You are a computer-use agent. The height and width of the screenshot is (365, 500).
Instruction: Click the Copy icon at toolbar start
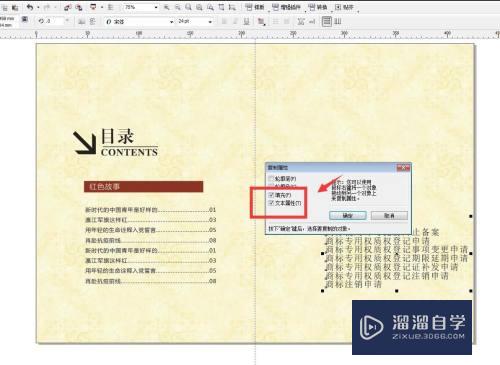[x=5, y=7]
